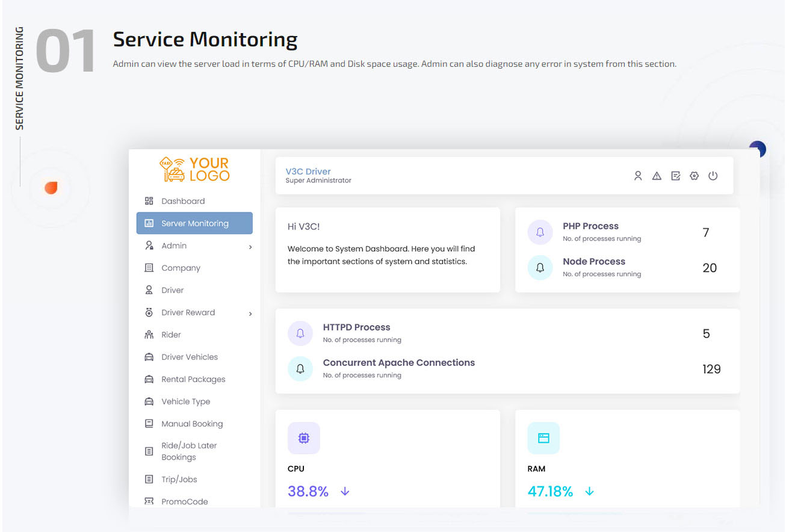Open the PHP Process bell notification icon
The image size is (789, 532).
[540, 232]
